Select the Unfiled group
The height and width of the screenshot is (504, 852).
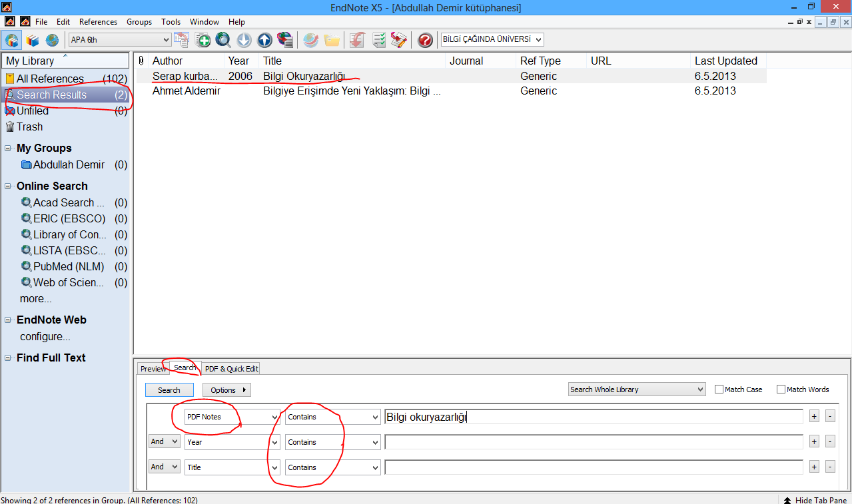pos(65,111)
